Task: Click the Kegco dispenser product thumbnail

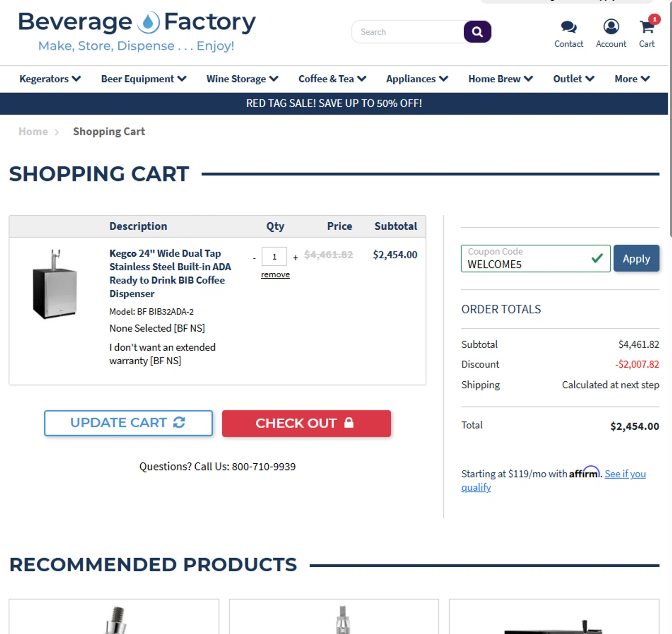Action: [x=55, y=285]
